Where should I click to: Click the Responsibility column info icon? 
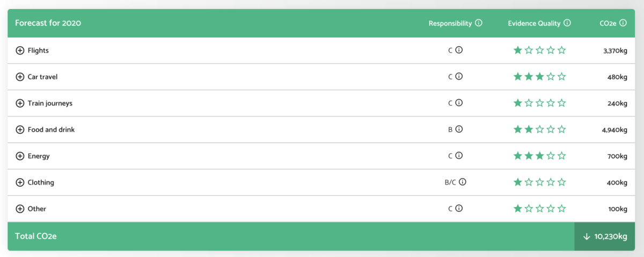(479, 23)
